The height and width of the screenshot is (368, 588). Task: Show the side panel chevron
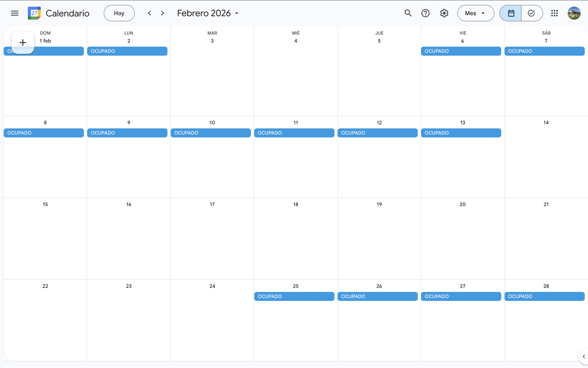[x=583, y=356]
